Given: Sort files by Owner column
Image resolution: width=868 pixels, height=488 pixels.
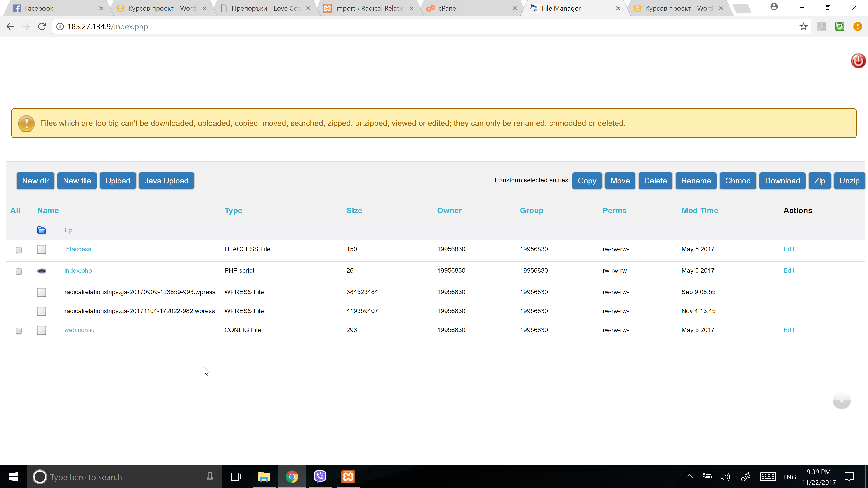Looking at the screenshot, I should [449, 211].
